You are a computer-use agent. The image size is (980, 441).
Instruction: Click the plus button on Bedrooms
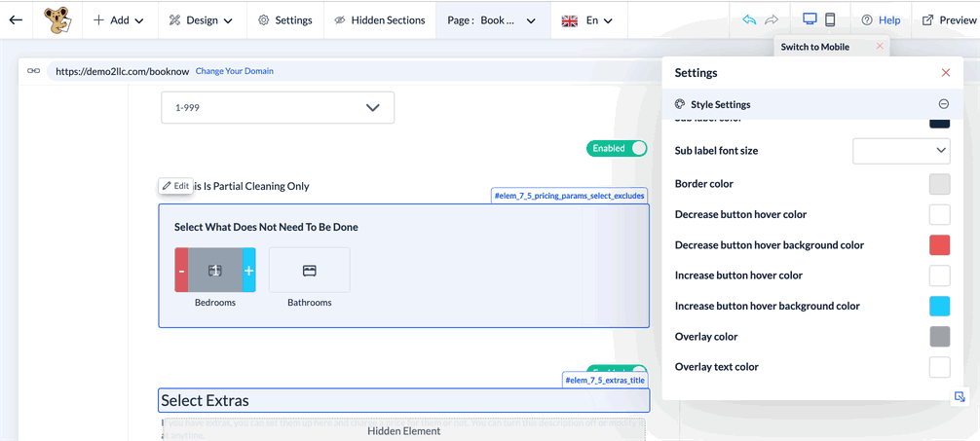tap(249, 271)
